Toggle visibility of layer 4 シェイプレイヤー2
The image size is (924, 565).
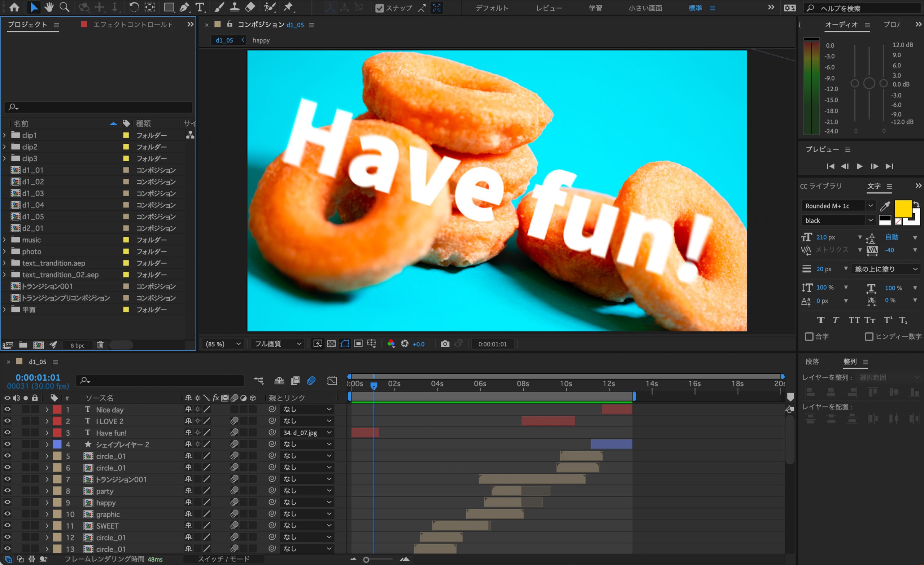pos(7,444)
